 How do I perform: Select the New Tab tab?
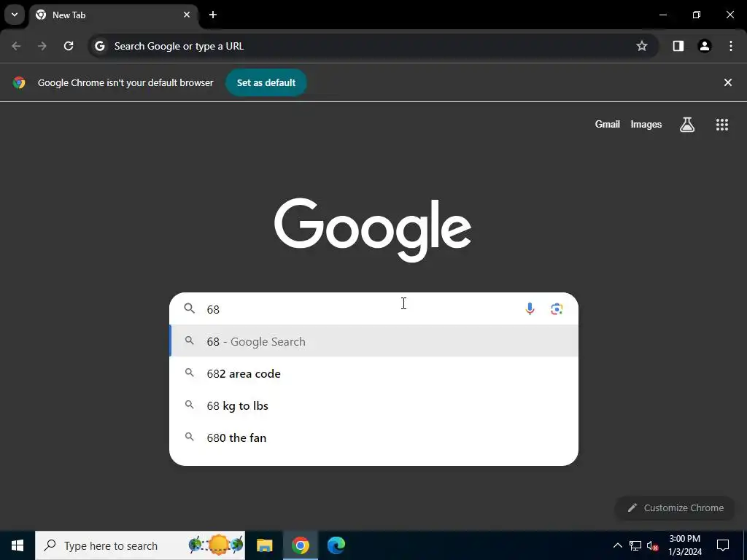(x=113, y=15)
